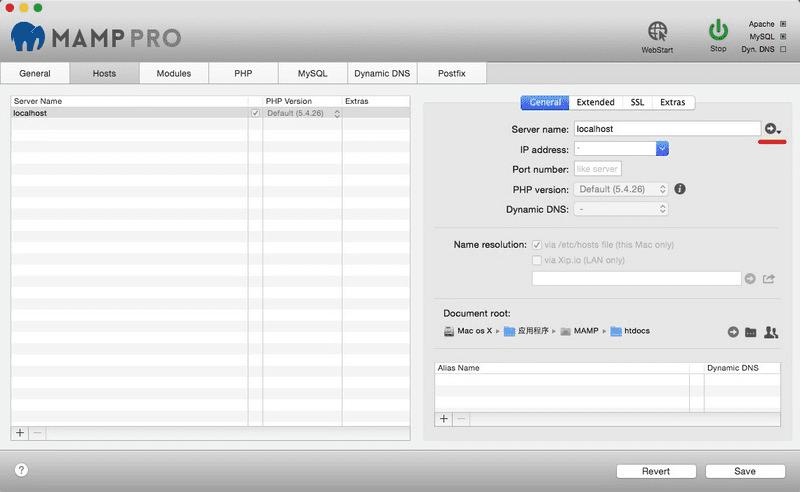Click the green Stop power icon
Screen dimensions: 800x492
tap(718, 30)
